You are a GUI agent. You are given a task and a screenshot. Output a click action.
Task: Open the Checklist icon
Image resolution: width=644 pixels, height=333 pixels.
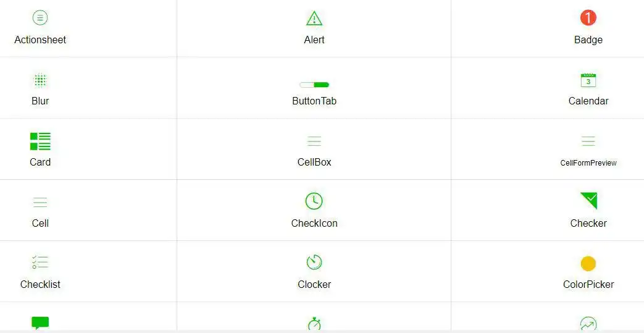click(x=40, y=263)
